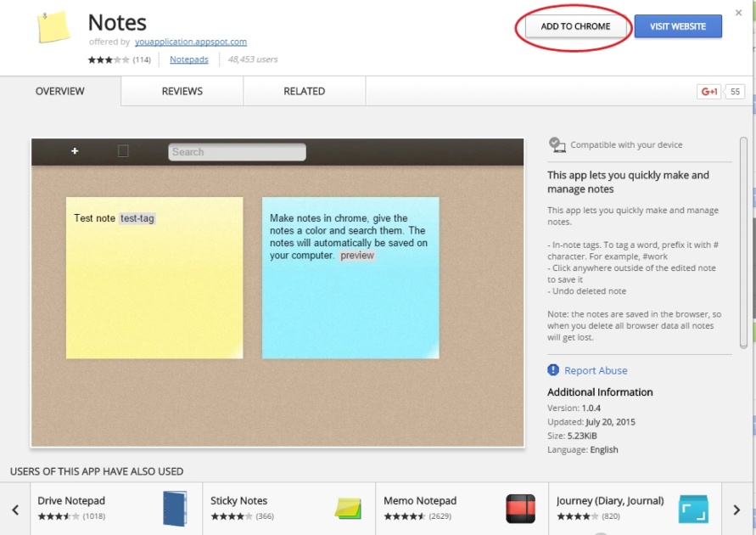756x535 pixels.
Task: Open the Notepads category link
Action: coord(189,59)
